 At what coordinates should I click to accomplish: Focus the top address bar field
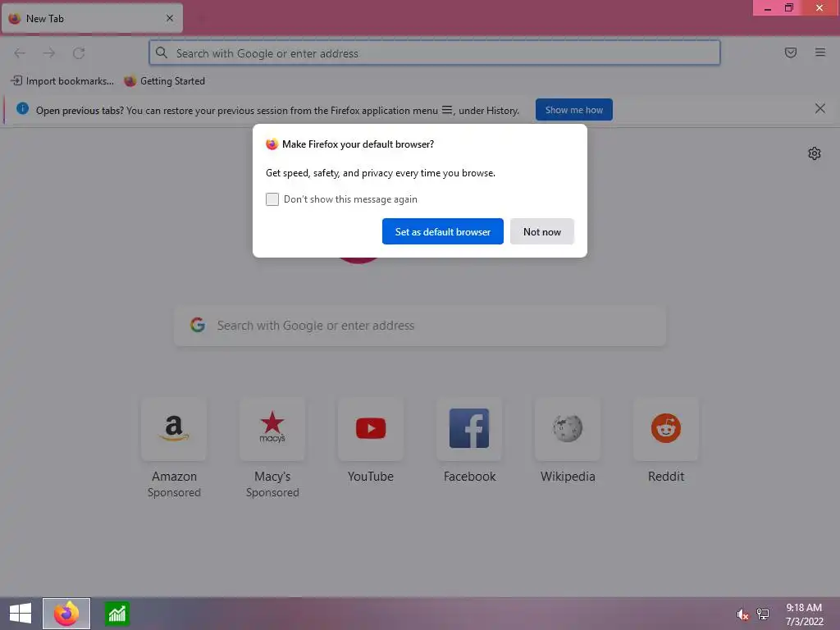coord(435,53)
